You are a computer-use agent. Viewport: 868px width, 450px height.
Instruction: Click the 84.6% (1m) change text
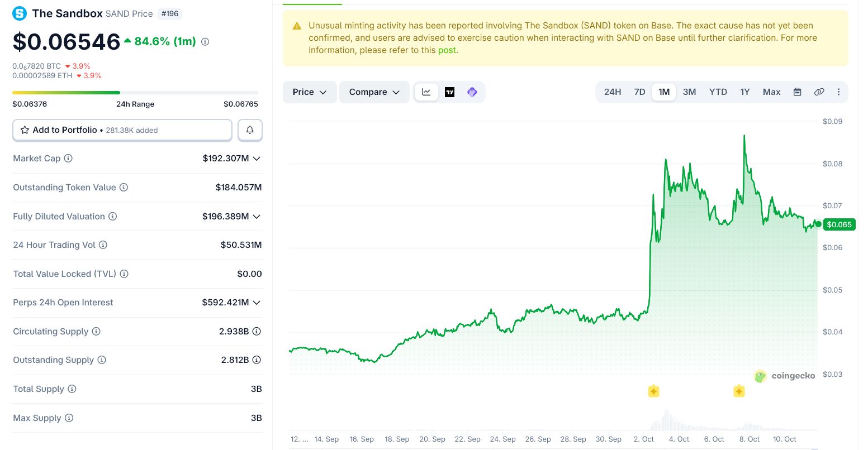coord(165,42)
